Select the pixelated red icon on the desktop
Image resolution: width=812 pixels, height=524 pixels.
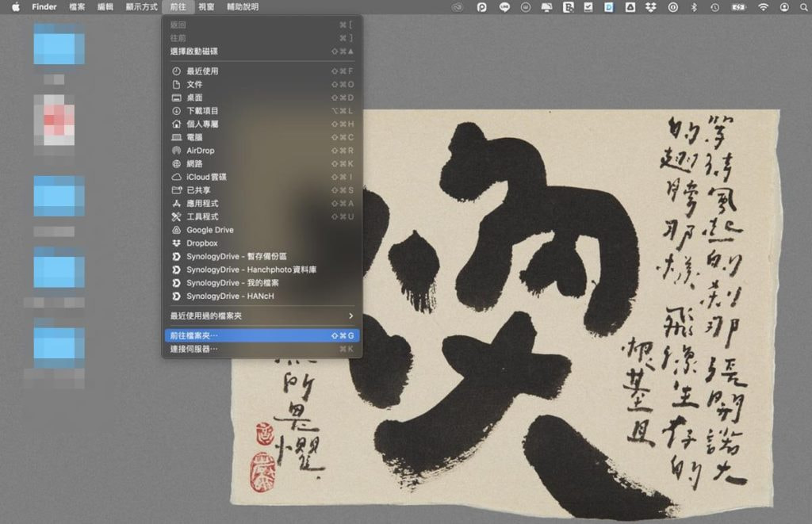[x=55, y=120]
